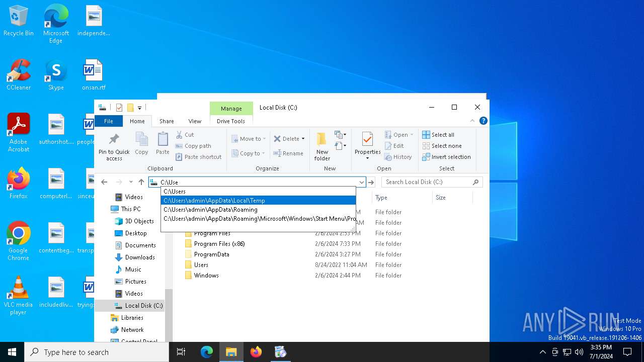The image size is (644, 362).
Task: Sort by the Type column header
Action: [402, 198]
